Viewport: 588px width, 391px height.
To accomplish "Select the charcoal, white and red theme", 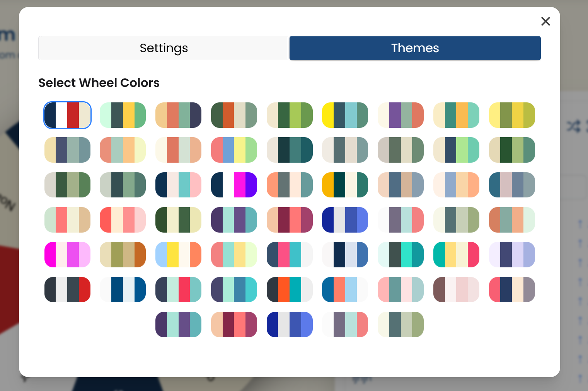I will click(67, 289).
